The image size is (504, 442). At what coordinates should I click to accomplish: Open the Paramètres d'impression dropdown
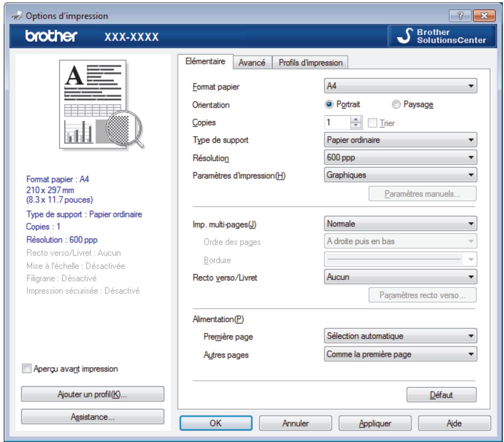click(401, 175)
